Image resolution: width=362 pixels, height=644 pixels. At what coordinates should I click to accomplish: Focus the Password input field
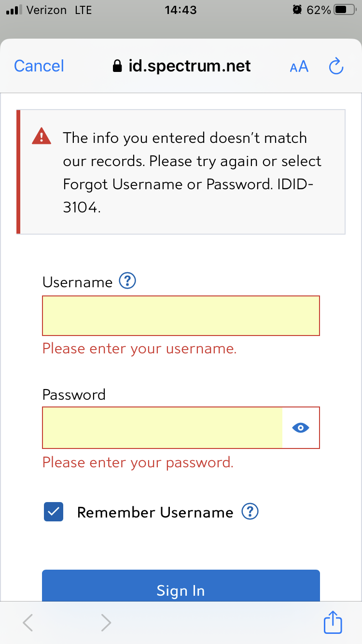[x=163, y=428]
